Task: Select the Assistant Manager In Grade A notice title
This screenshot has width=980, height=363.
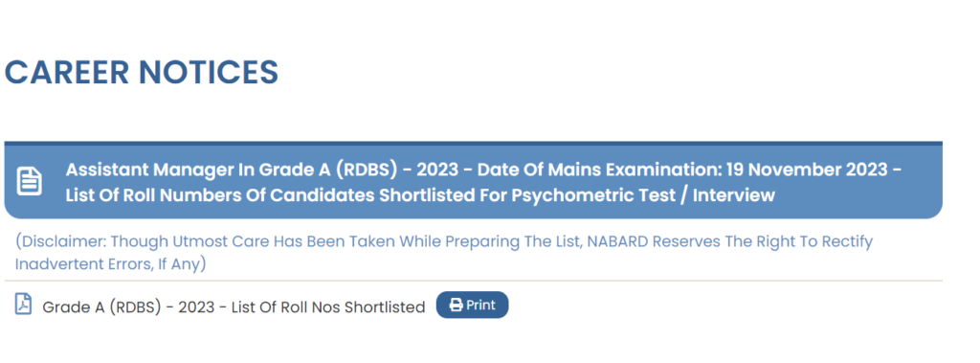Action: (483, 182)
